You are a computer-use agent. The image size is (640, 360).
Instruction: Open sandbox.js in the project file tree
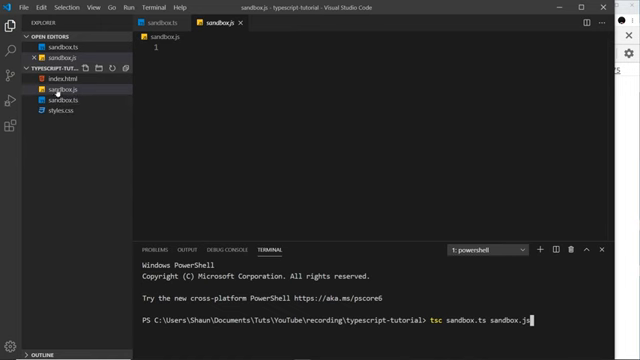[77, 89]
